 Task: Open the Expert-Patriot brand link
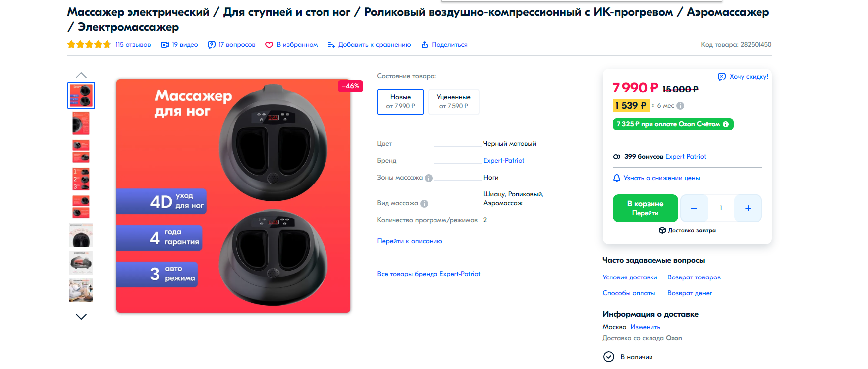(504, 161)
